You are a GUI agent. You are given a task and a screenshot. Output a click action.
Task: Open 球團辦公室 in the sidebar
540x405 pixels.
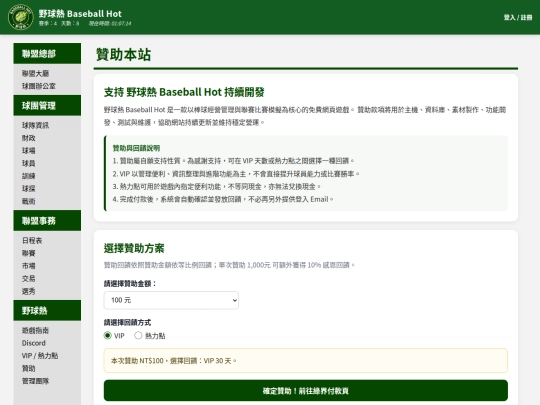pyautogui.click(x=39, y=86)
